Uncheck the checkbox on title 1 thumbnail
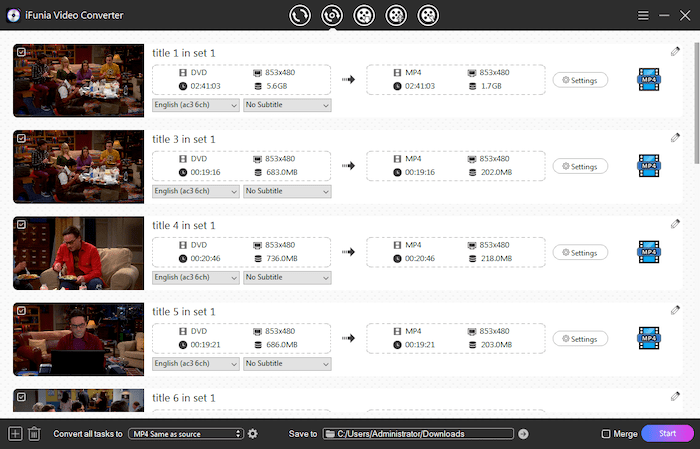 click(22, 50)
